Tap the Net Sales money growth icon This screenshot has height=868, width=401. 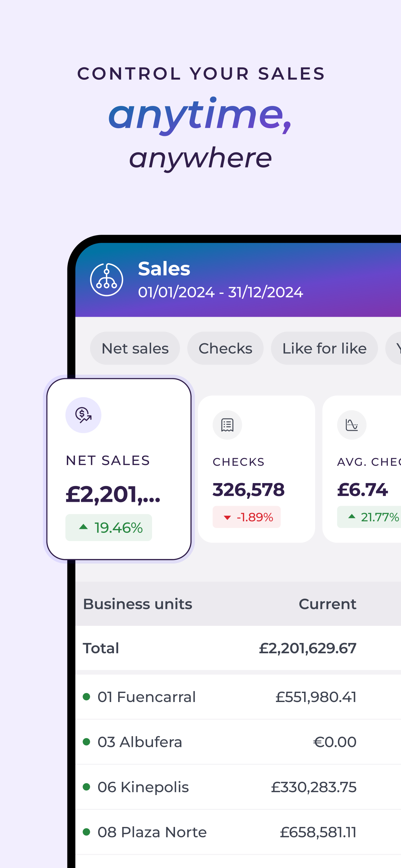(x=83, y=415)
